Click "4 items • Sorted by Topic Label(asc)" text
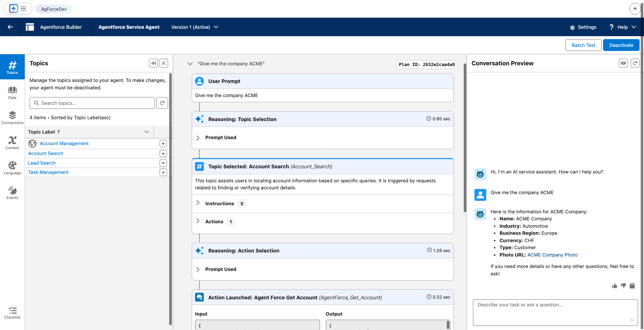Screen dimensions: 644x330 tap(70, 118)
